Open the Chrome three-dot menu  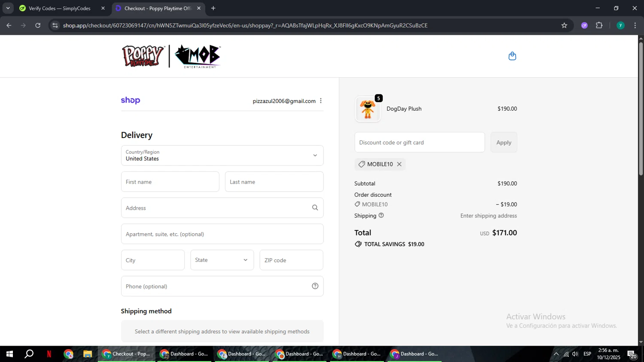(x=635, y=25)
